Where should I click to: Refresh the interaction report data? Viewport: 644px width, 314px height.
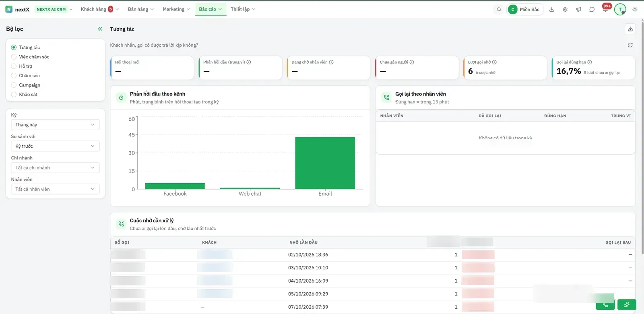630,45
